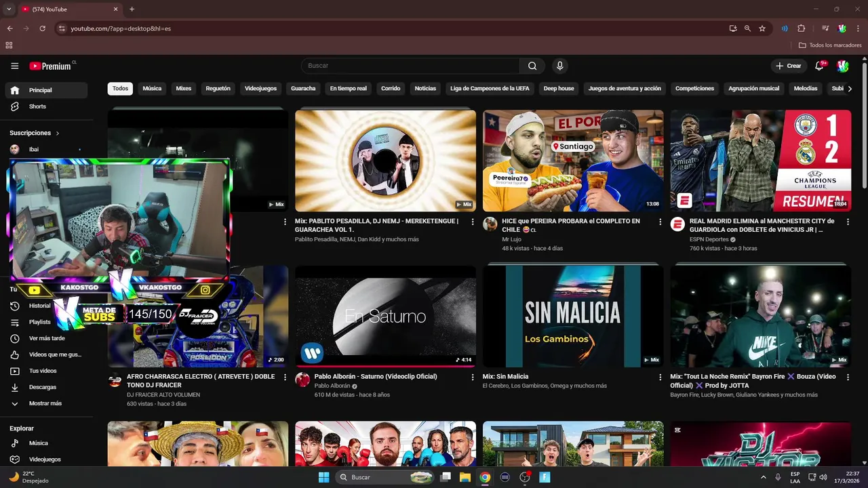868x488 pixels.
Task: Select the Reguetón chip
Action: pos(218,89)
